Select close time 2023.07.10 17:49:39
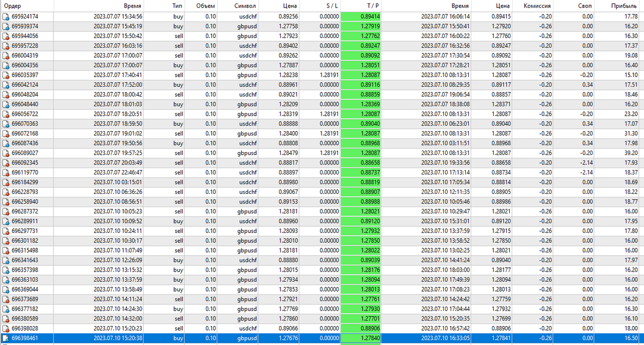Image resolution: width=644 pixels, height=345 pixels. [445, 280]
